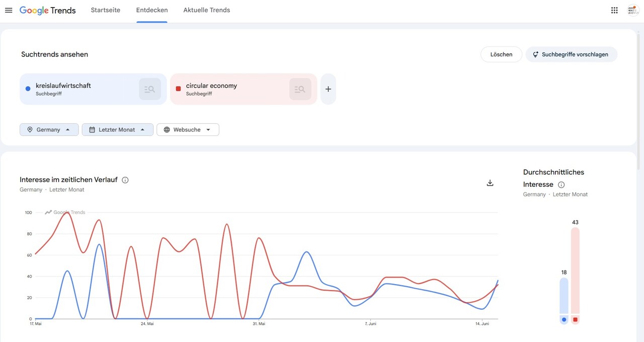
Task: Open search options for circular economy term
Action: click(x=300, y=89)
